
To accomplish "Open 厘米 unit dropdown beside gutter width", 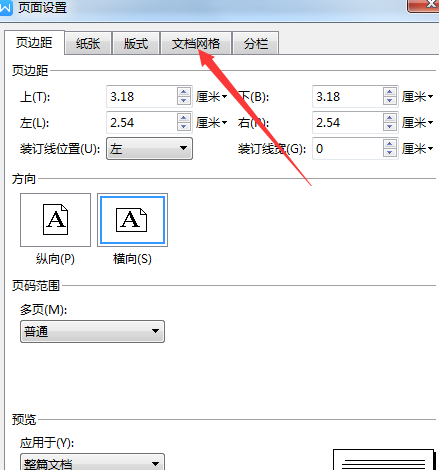I will tap(418, 149).
